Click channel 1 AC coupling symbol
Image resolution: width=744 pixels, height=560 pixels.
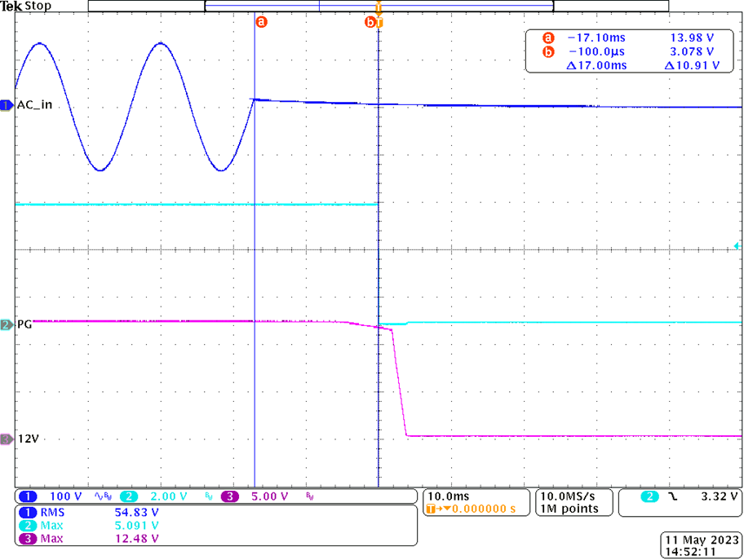(99, 496)
